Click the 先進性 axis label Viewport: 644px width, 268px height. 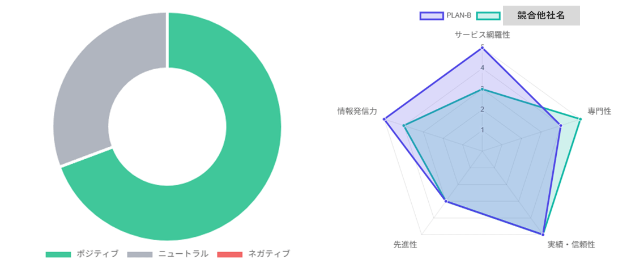405,245
